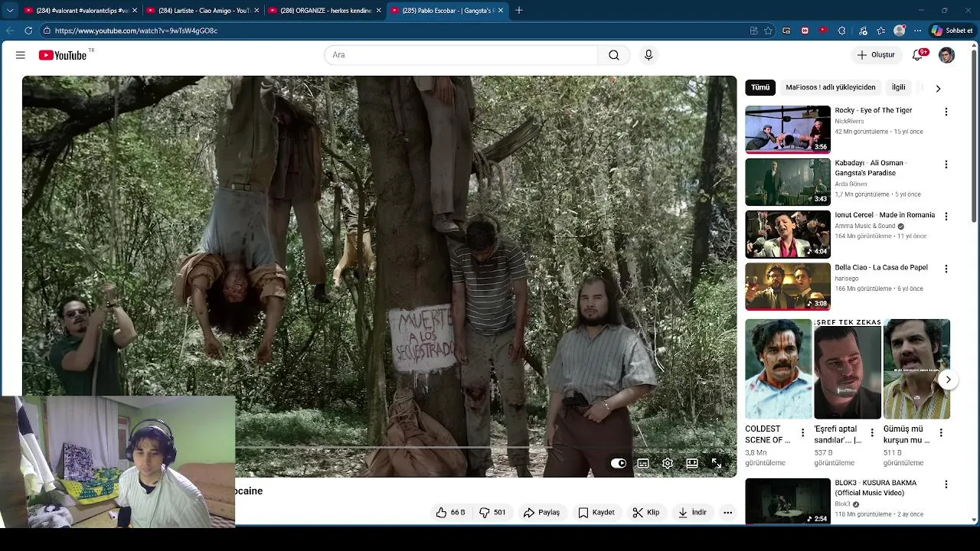The width and height of the screenshot is (980, 551).
Task: Open browser settings three-dot menu
Action: (x=917, y=31)
